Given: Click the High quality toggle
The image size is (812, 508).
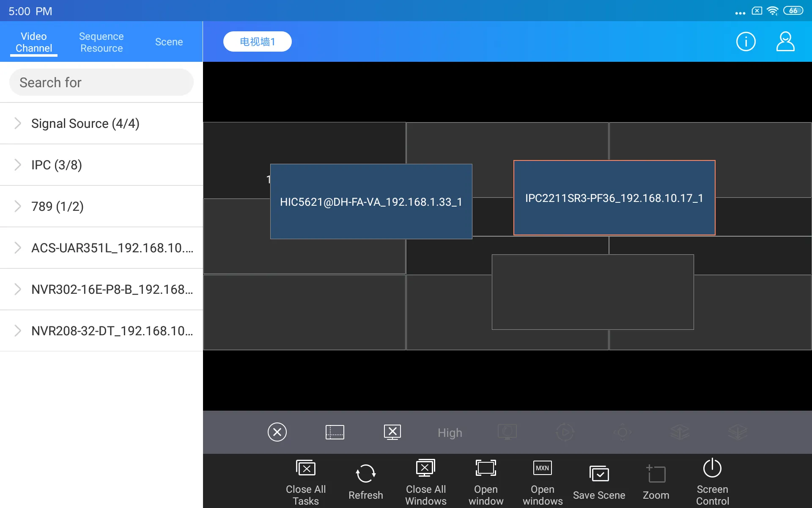Looking at the screenshot, I should pyautogui.click(x=450, y=433).
